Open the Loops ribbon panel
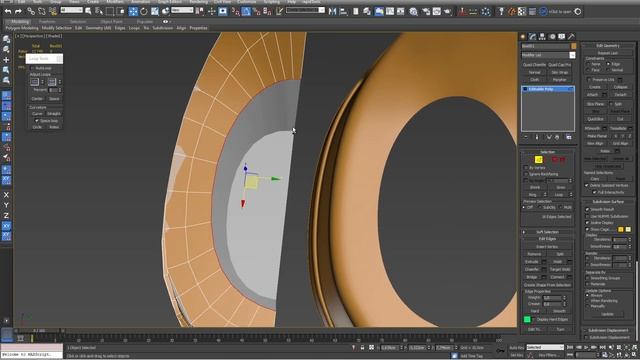The height and width of the screenshot is (360, 640). click(134, 28)
